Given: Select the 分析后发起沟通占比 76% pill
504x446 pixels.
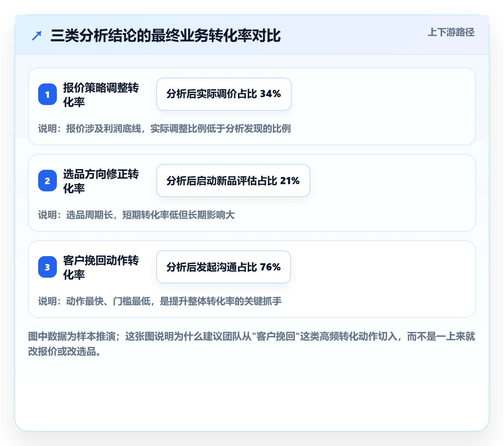Looking at the screenshot, I should click(x=223, y=267).
